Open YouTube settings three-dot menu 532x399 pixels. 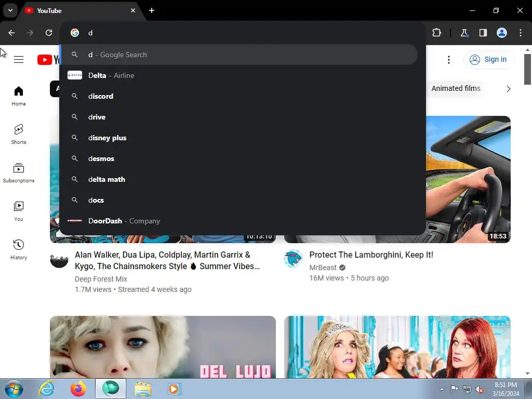[448, 60]
